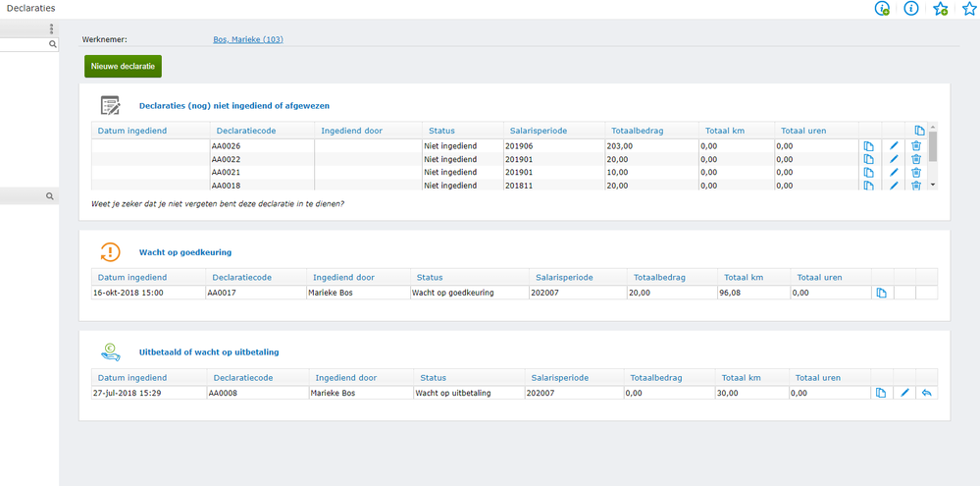Click the left sidebar search input field
This screenshot has width=980, height=486.
[x=24, y=44]
